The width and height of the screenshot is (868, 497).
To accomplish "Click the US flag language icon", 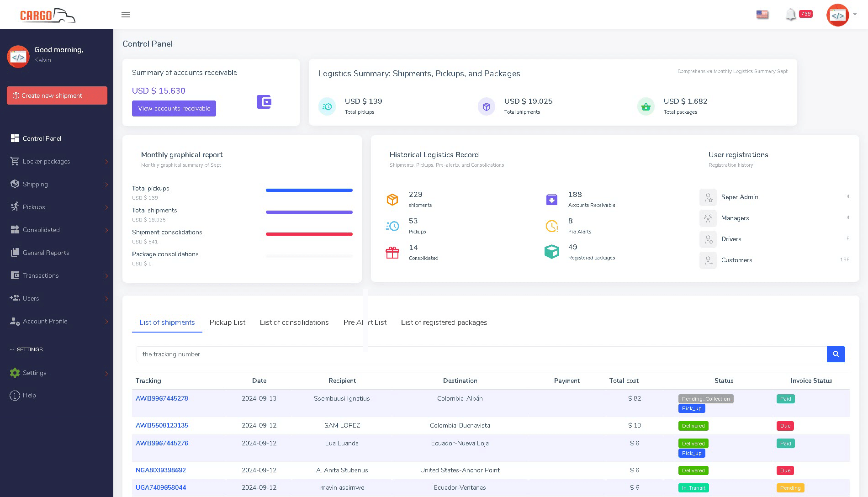I will coord(762,15).
